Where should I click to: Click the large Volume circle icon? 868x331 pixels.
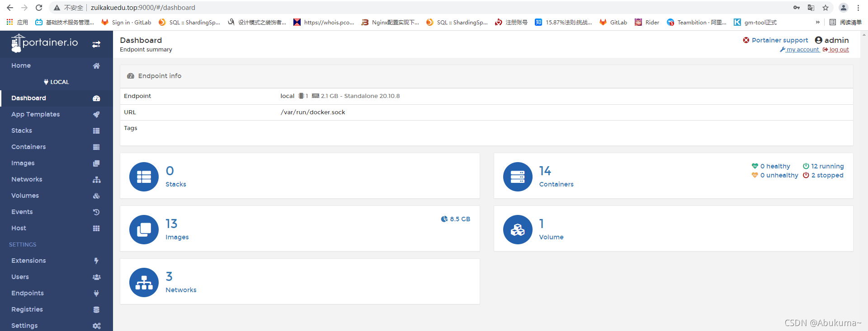pos(518,229)
